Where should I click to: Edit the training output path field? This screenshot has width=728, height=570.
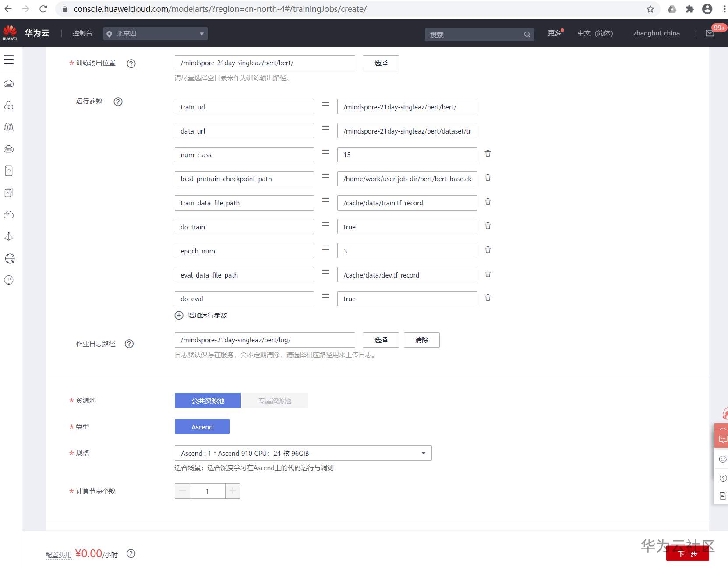(265, 63)
